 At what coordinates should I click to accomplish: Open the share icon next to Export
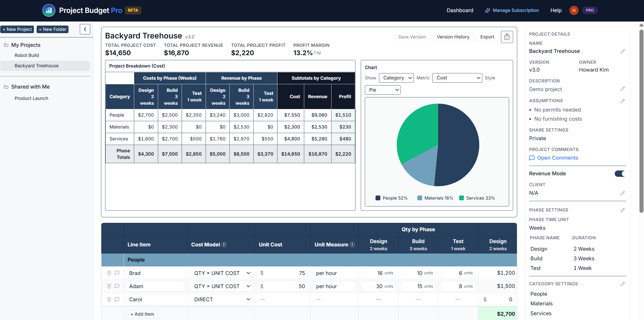[507, 37]
